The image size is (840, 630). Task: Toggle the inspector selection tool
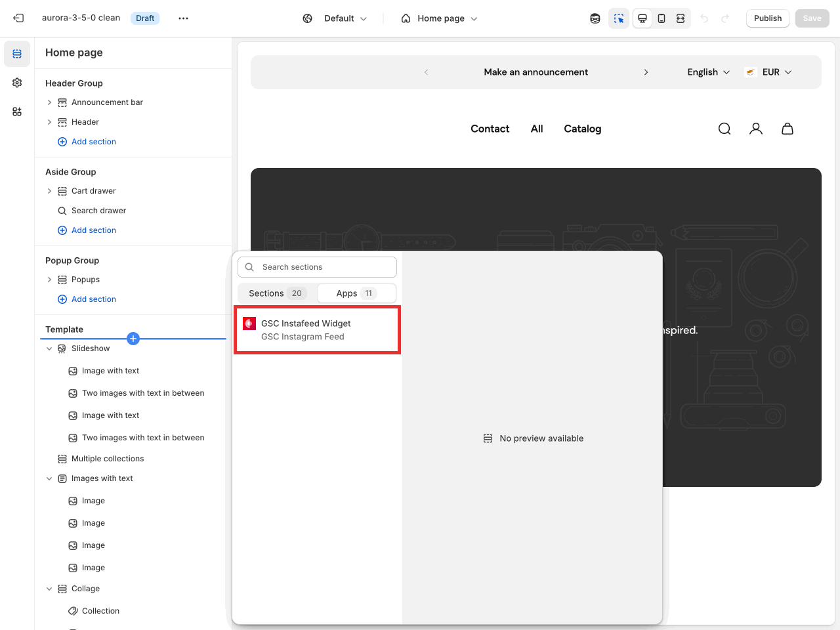coord(618,18)
